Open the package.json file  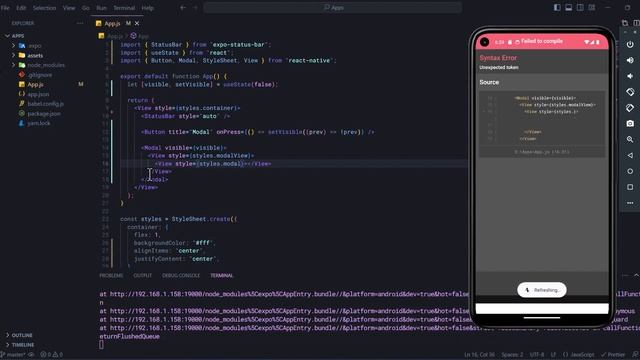pyautogui.click(x=44, y=113)
